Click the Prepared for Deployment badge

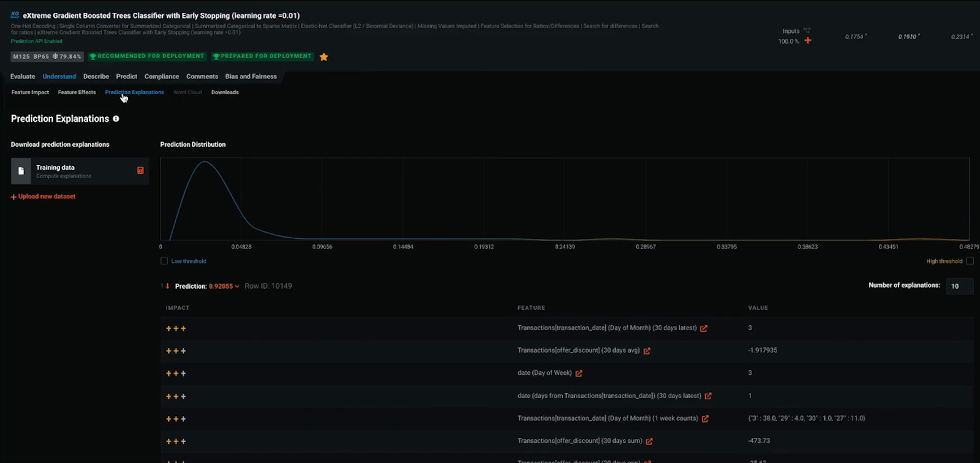(x=262, y=56)
